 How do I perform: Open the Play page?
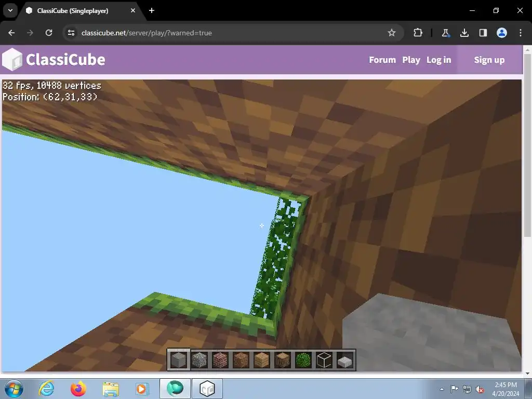[411, 60]
